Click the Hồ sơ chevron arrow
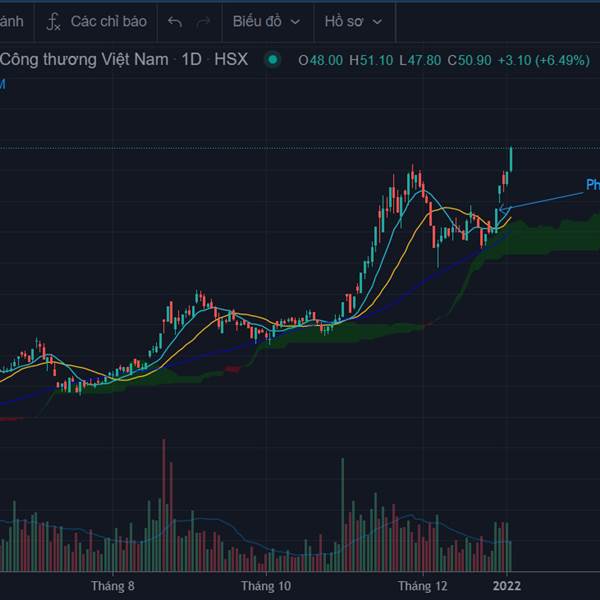The height and width of the screenshot is (600, 600). (x=377, y=22)
